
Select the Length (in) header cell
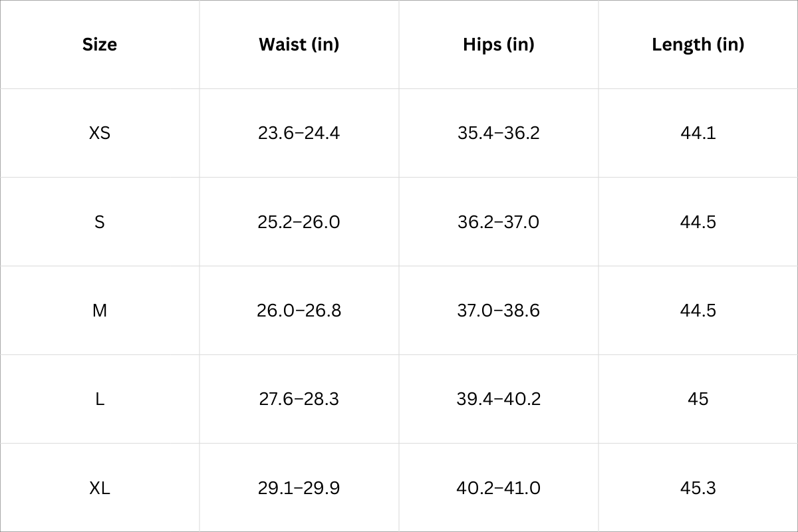tap(698, 45)
